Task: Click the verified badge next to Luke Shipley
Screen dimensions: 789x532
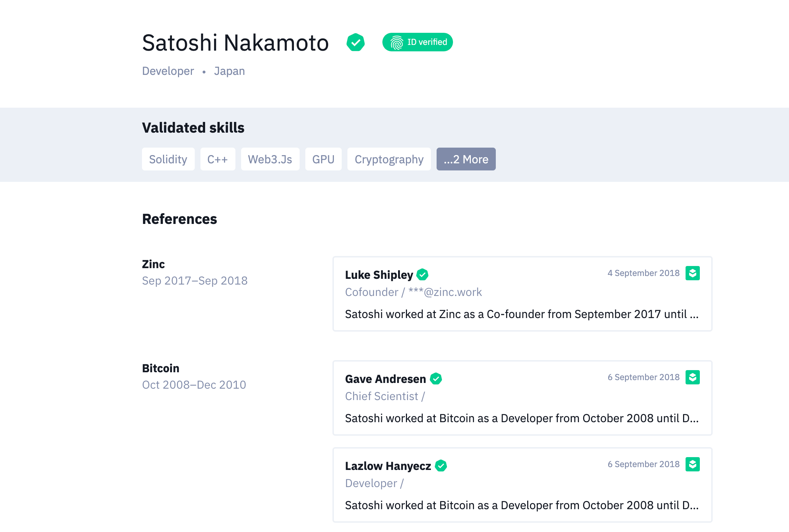Action: coord(422,275)
